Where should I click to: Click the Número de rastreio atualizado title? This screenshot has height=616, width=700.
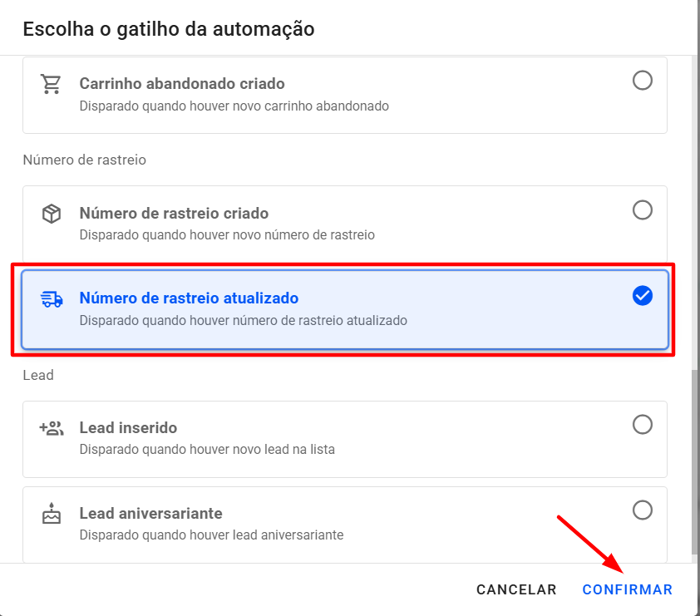coord(189,298)
